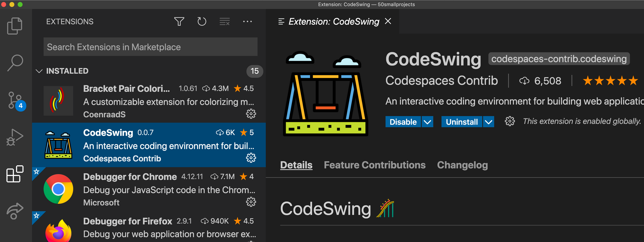Click the CodeSwing version 0.0.7 label
This screenshot has height=242, width=644.
[146, 133]
